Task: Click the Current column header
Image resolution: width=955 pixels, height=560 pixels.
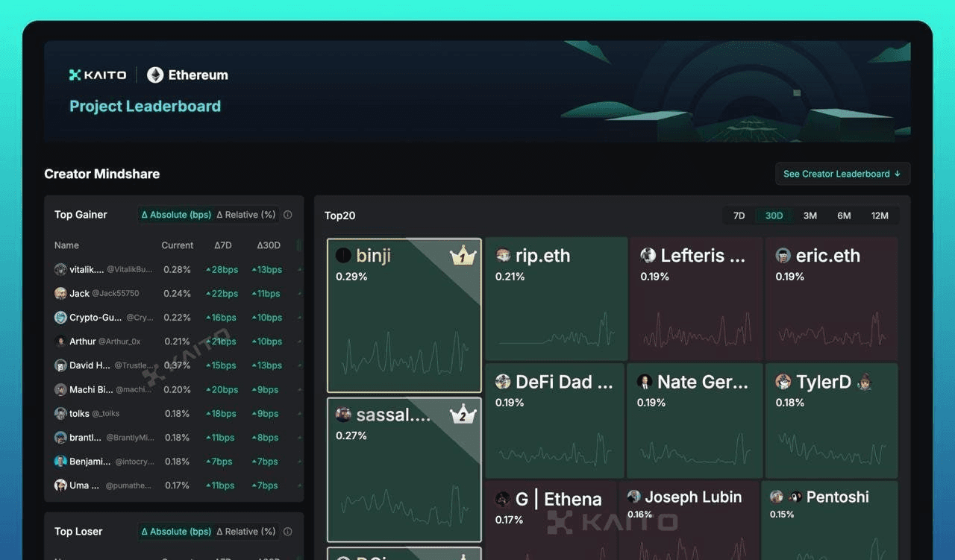Action: (x=178, y=245)
